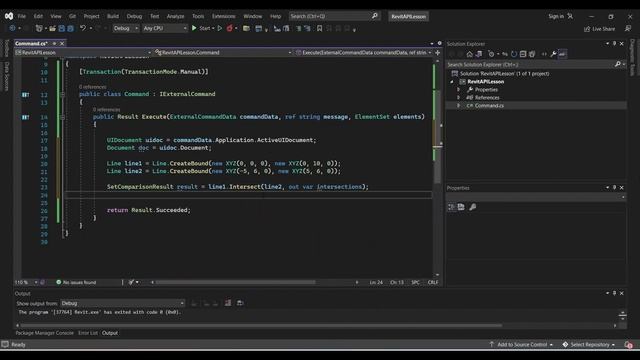Open the Analyze menu
The image size is (640, 360).
pyautogui.click(x=175, y=16)
